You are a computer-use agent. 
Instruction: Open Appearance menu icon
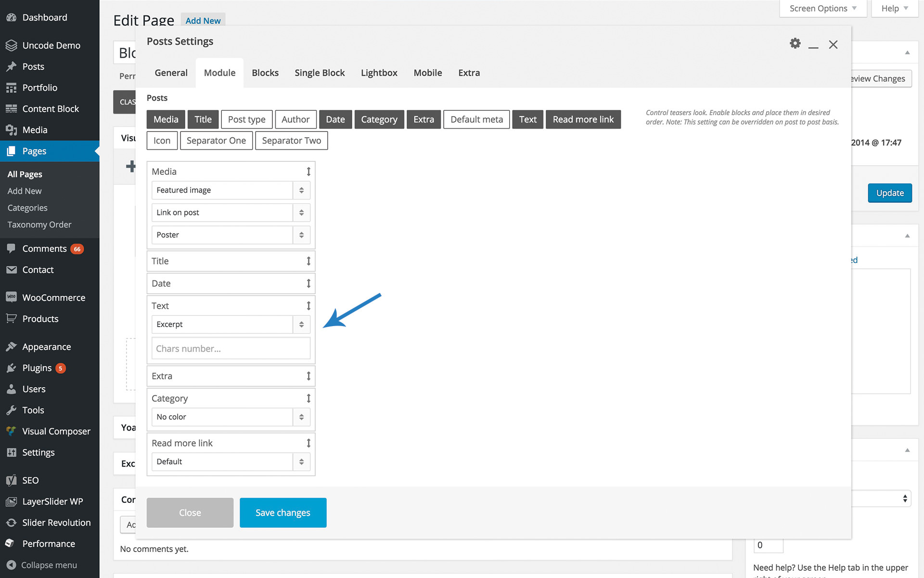pos(11,347)
